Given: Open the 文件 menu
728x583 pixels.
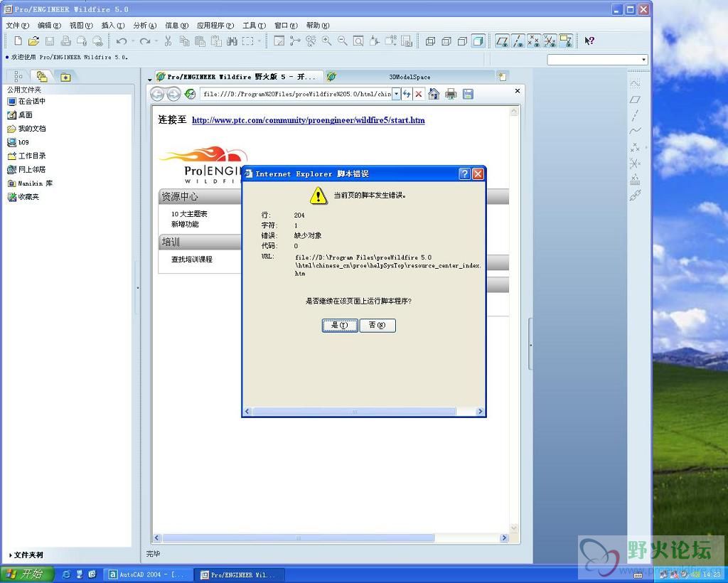Looking at the screenshot, I should pyautogui.click(x=17, y=26).
